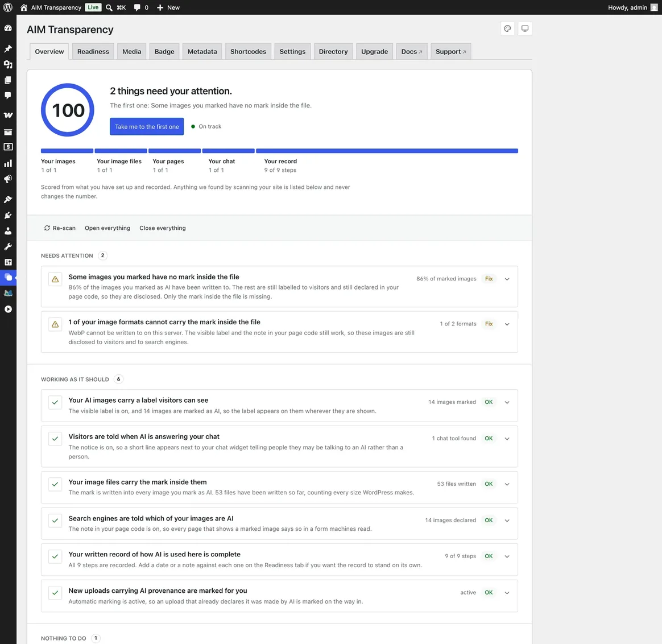Click 'Take me to the first one' button

point(147,127)
